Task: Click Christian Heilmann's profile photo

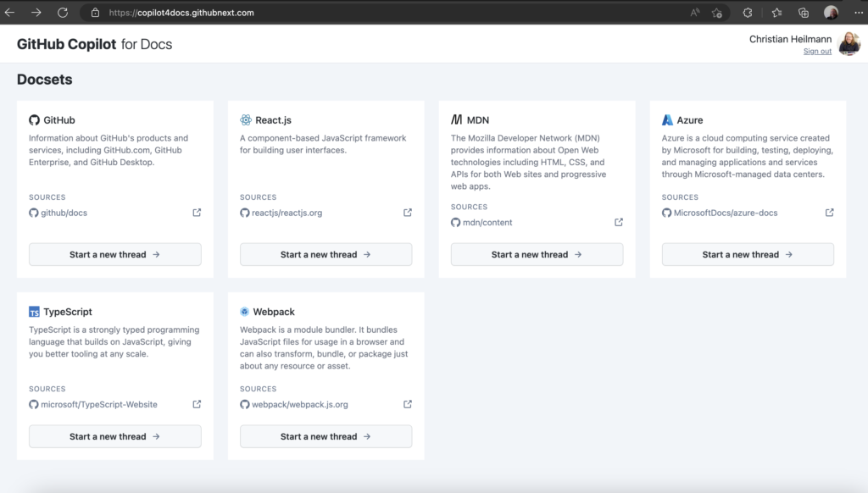Action: click(x=849, y=44)
